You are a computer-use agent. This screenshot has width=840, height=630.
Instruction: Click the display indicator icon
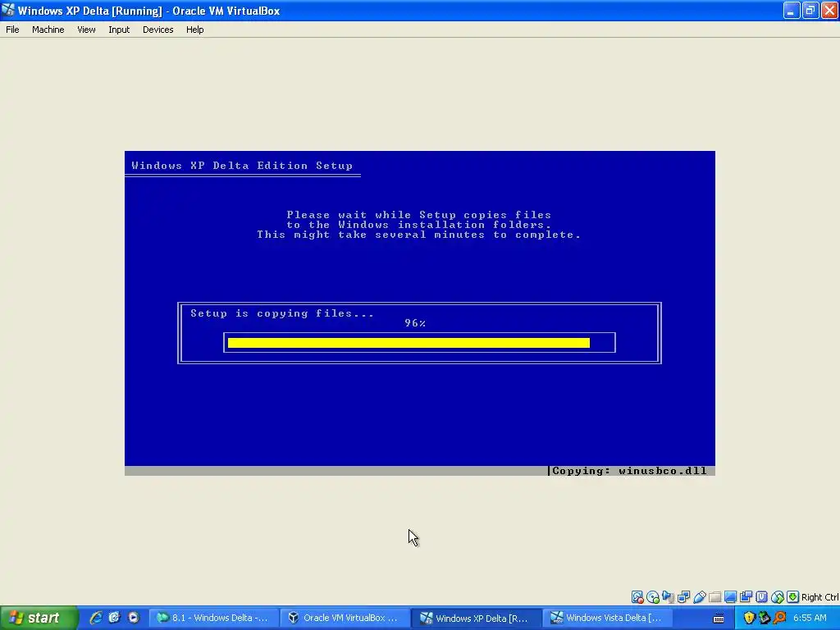tap(730, 597)
